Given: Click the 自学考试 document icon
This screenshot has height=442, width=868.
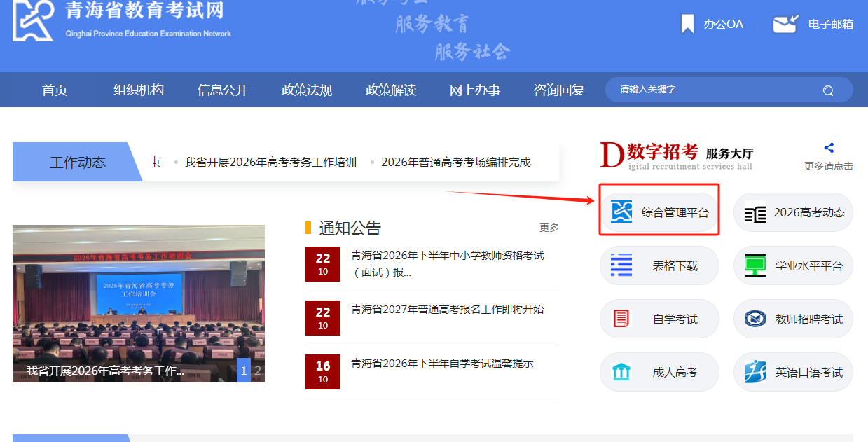Looking at the screenshot, I should 621,319.
